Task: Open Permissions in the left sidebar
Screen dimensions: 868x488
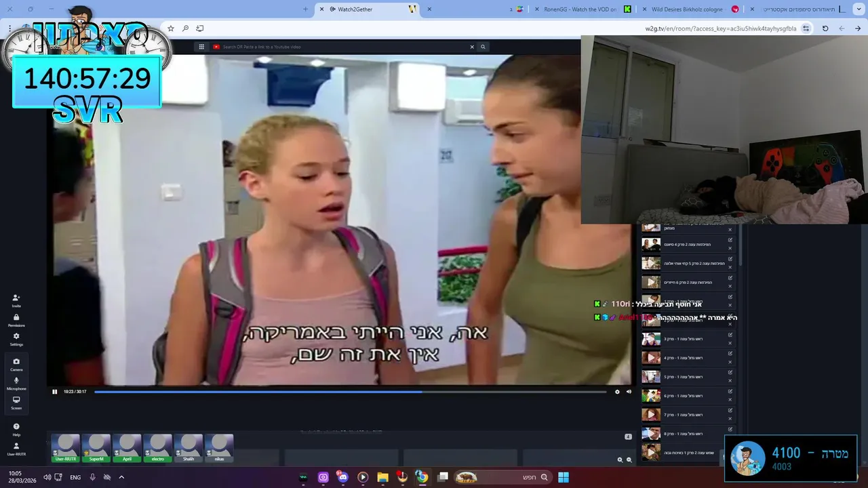Action: tap(16, 321)
